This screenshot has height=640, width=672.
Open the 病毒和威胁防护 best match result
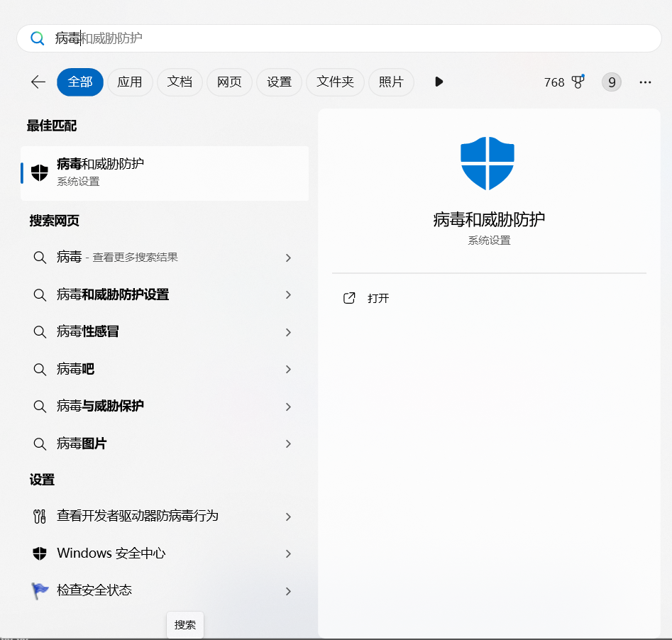(165, 173)
